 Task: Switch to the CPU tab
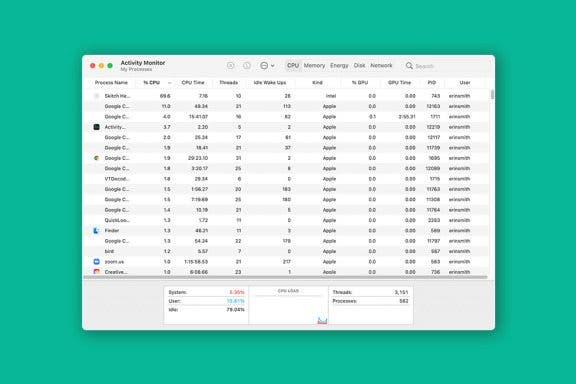293,65
